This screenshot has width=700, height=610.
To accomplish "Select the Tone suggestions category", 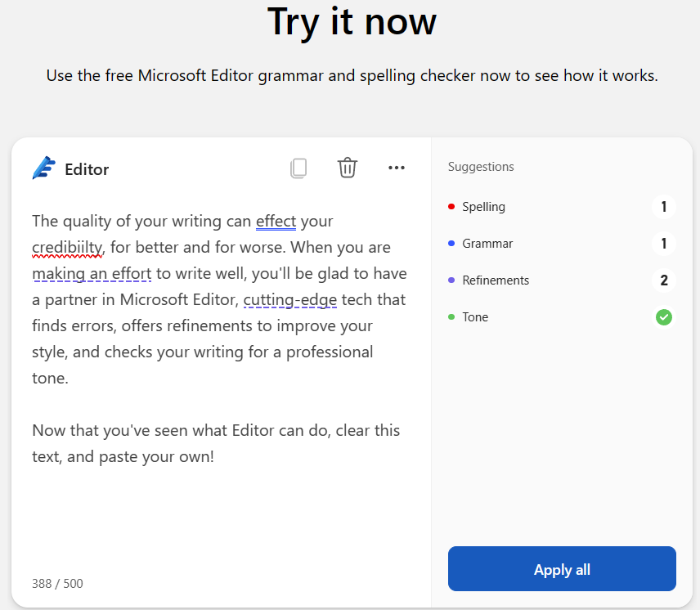I will [562, 317].
